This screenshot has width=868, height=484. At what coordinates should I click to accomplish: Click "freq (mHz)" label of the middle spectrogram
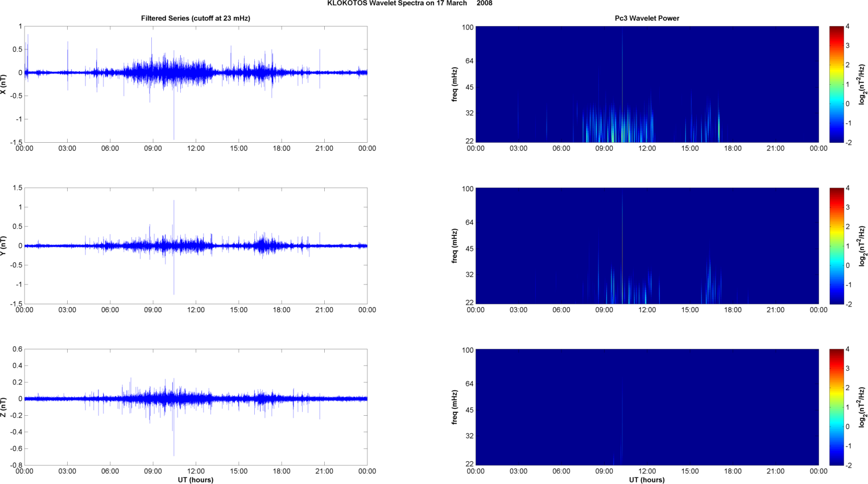pyautogui.click(x=455, y=246)
